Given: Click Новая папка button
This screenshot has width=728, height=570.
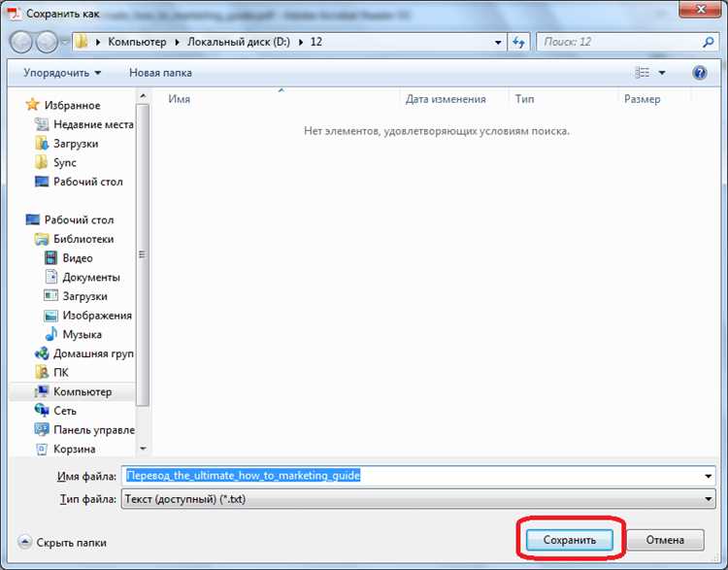Looking at the screenshot, I should tap(160, 73).
